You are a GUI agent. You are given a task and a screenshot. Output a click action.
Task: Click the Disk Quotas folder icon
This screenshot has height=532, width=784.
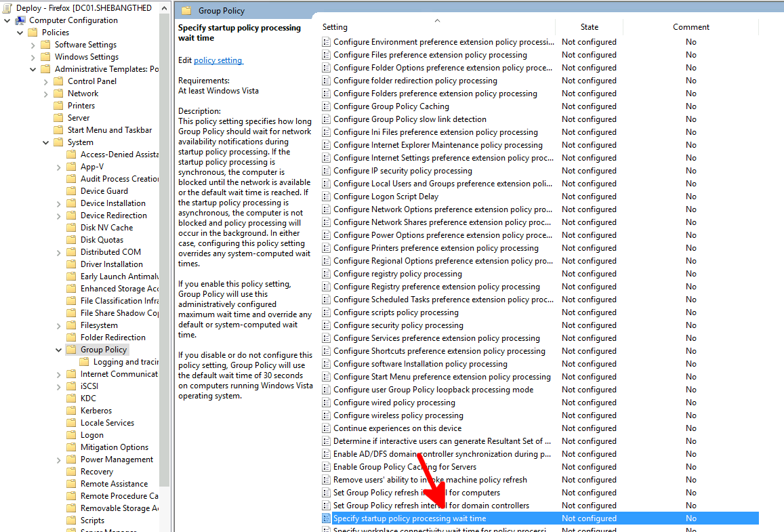pos(70,239)
